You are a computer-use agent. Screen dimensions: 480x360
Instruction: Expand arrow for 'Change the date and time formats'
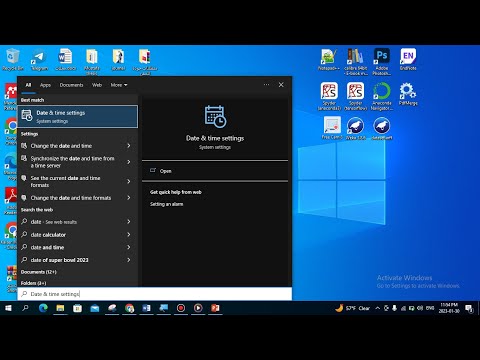pyautogui.click(x=129, y=198)
